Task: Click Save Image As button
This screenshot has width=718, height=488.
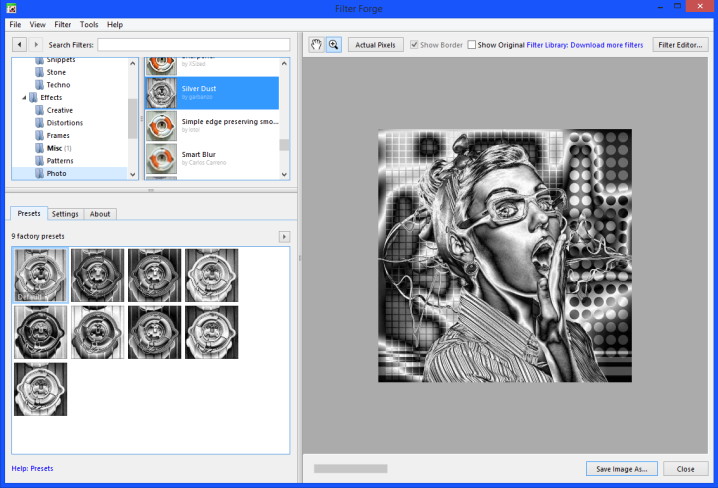Action: click(621, 469)
